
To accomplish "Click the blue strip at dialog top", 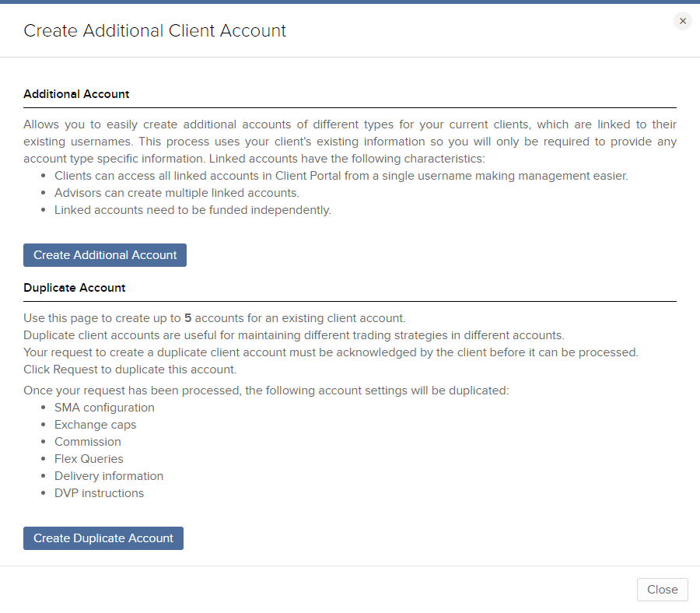I will pyautogui.click(x=350, y=2).
